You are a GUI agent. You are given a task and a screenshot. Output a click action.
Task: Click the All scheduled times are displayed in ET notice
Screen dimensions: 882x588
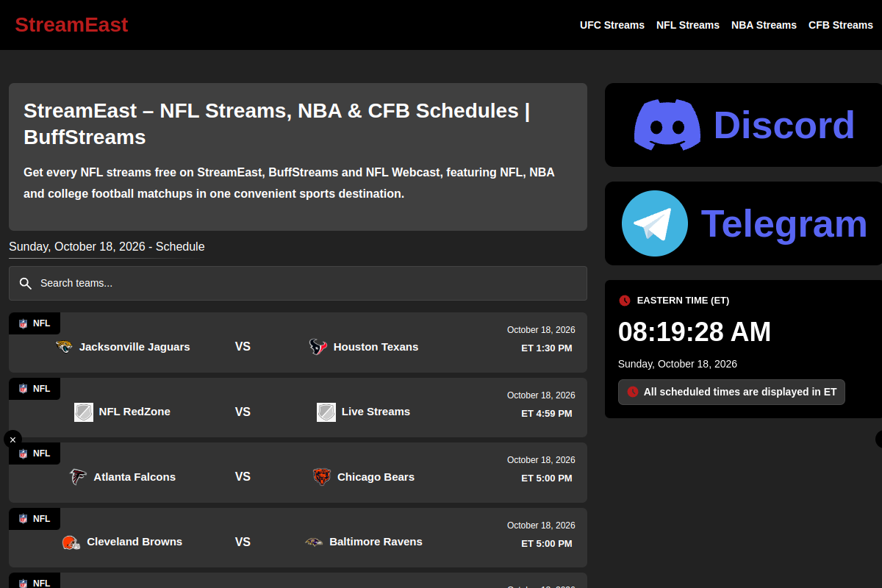pyautogui.click(x=731, y=392)
